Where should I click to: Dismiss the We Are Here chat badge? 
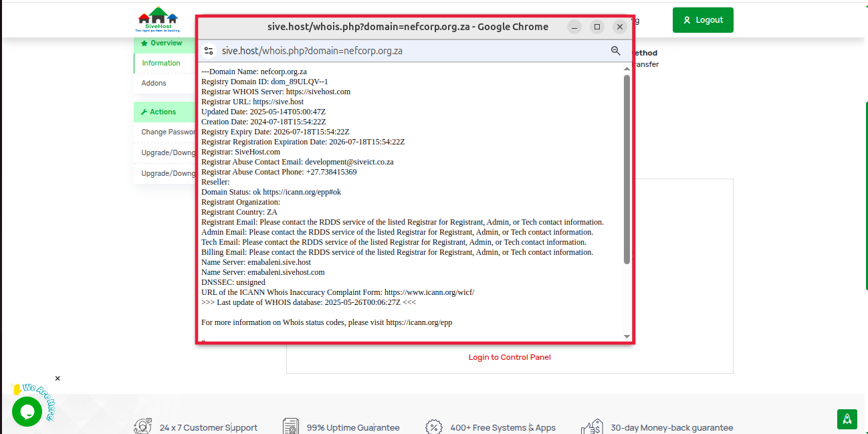(58, 378)
